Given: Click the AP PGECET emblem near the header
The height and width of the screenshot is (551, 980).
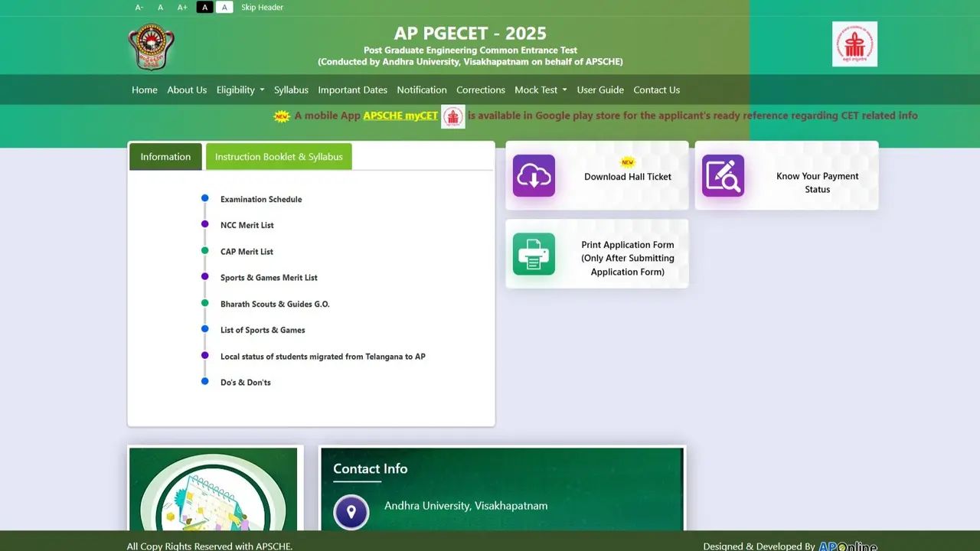Looking at the screenshot, I should 151,46.
